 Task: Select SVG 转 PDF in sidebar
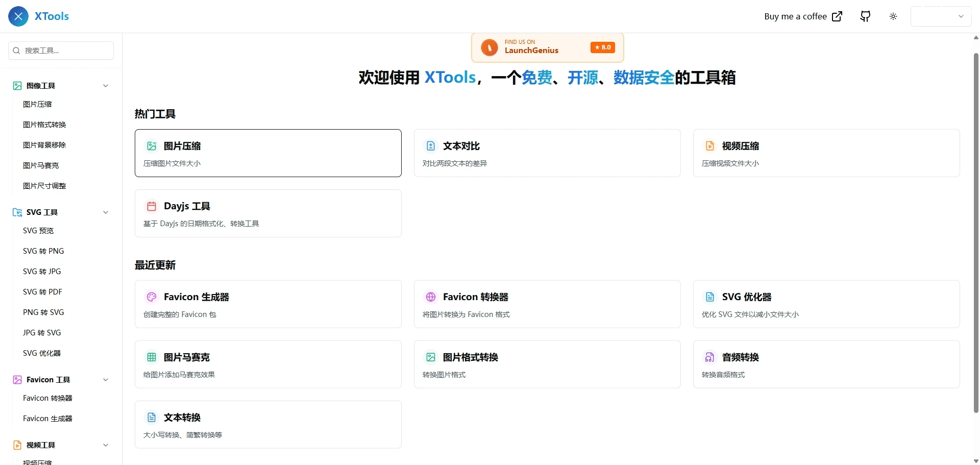[x=42, y=292]
